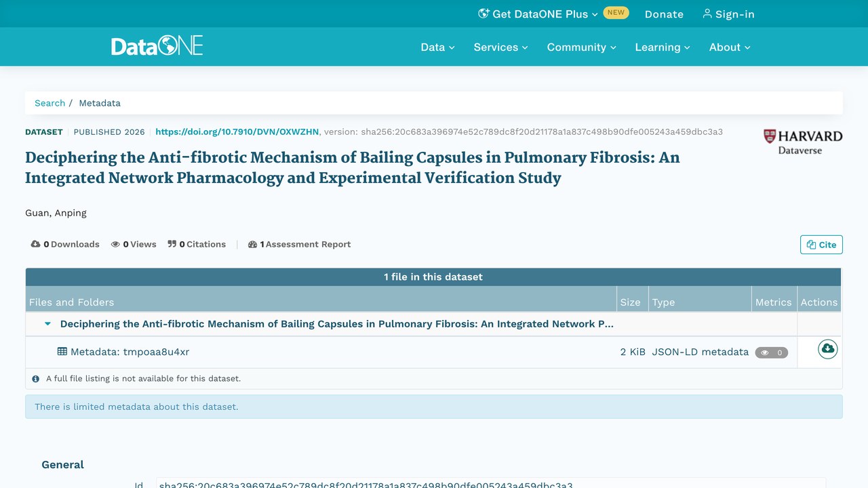Click the views count badge for metadata file
The height and width of the screenshot is (488, 868).
click(771, 352)
